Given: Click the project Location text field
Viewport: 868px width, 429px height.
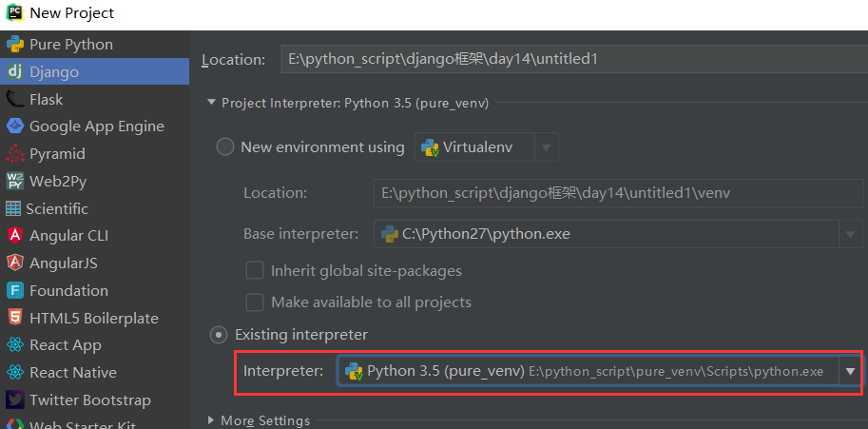Looking at the screenshot, I should (570, 60).
